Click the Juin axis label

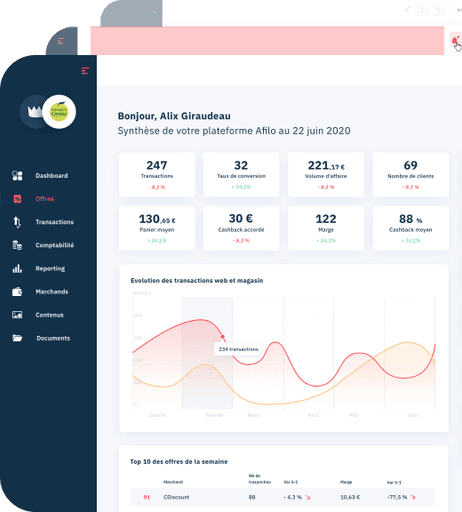tap(413, 415)
